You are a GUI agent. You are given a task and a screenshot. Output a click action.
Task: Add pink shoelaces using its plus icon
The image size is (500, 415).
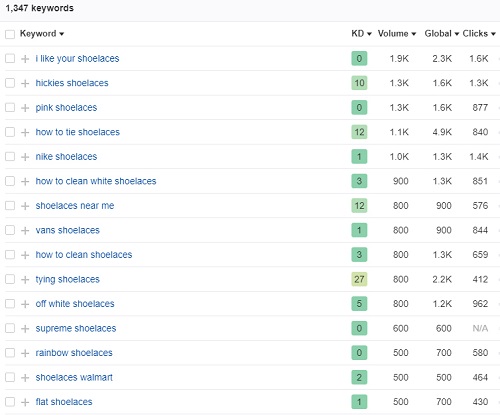pyautogui.click(x=25, y=108)
